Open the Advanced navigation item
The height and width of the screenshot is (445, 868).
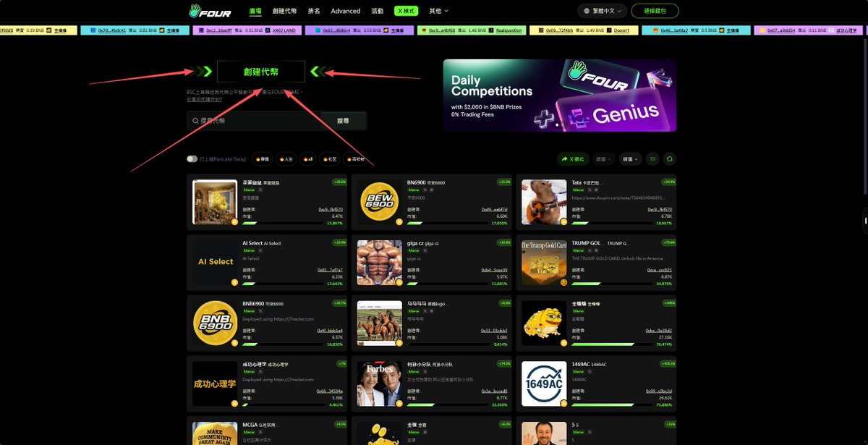coord(346,11)
